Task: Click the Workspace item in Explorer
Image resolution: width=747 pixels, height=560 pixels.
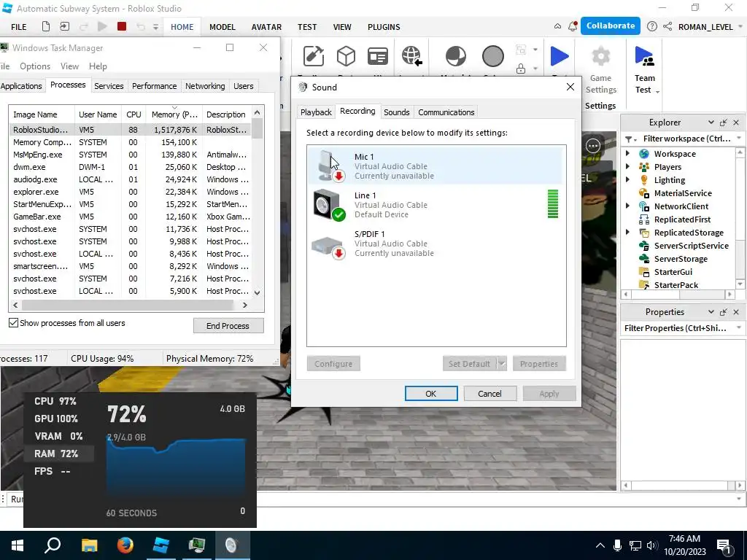Action: pos(675,154)
